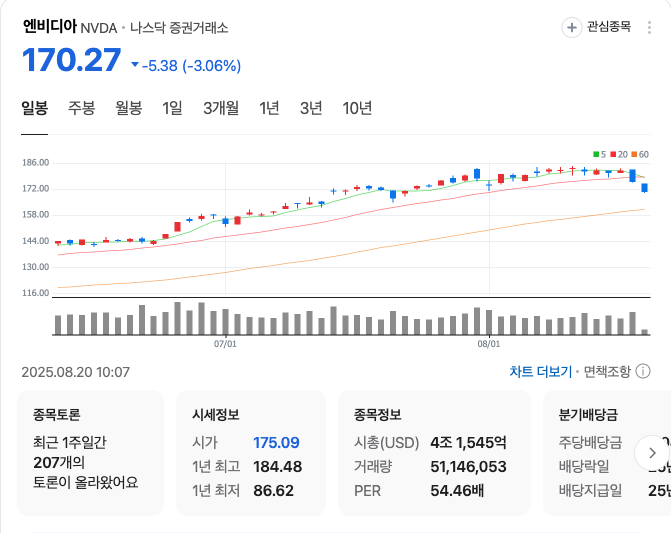
Task: Open the 면책조항 disclaimer text link
Action: 607,371
